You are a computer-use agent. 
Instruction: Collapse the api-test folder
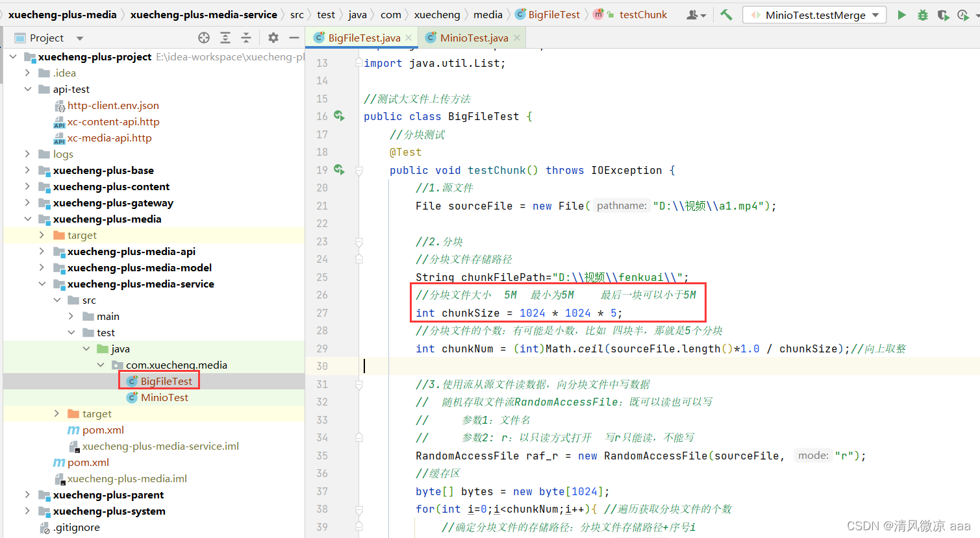tap(27, 89)
